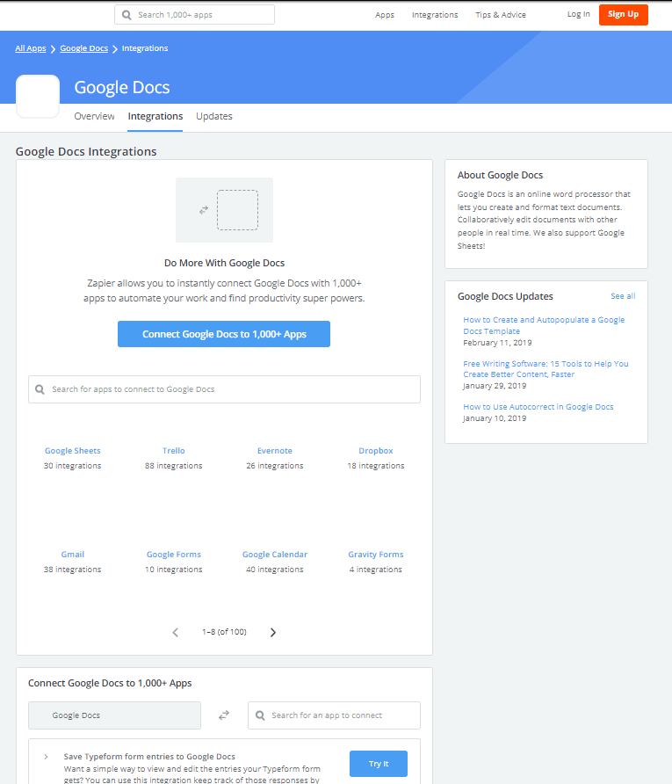The width and height of the screenshot is (672, 784).
Task: Click '38 integrations' under Gmail
Action: coord(72,570)
